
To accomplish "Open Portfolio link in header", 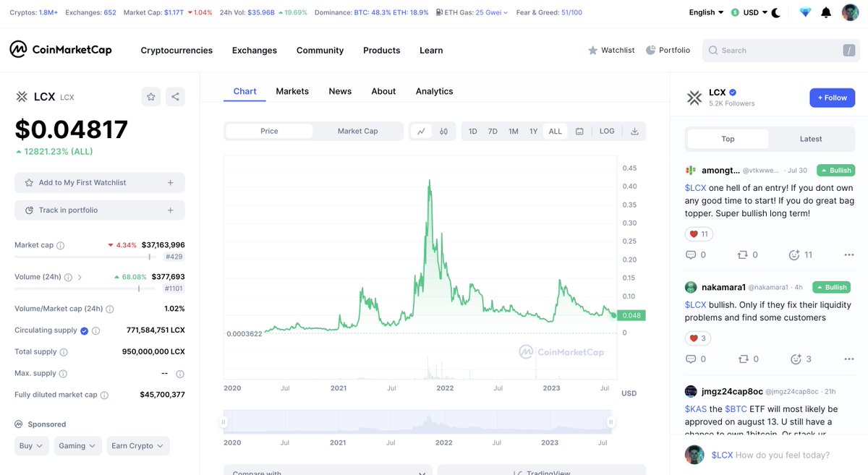I will pyautogui.click(x=668, y=50).
